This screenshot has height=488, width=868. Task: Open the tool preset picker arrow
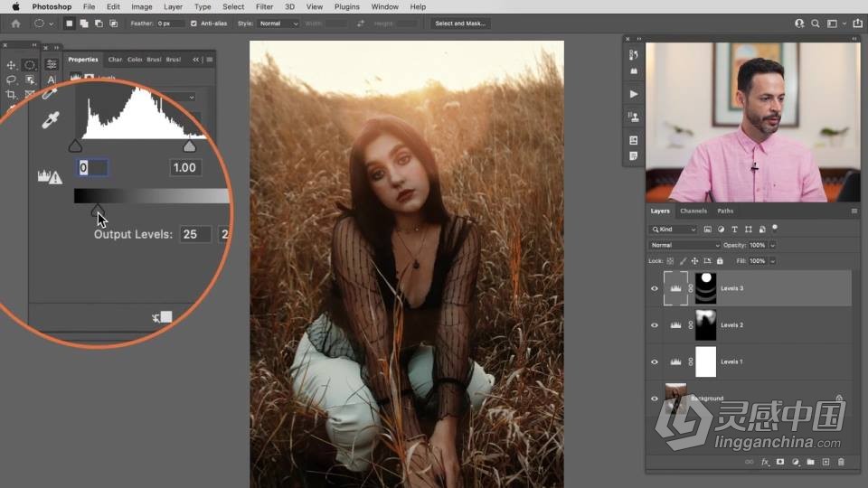coord(51,23)
